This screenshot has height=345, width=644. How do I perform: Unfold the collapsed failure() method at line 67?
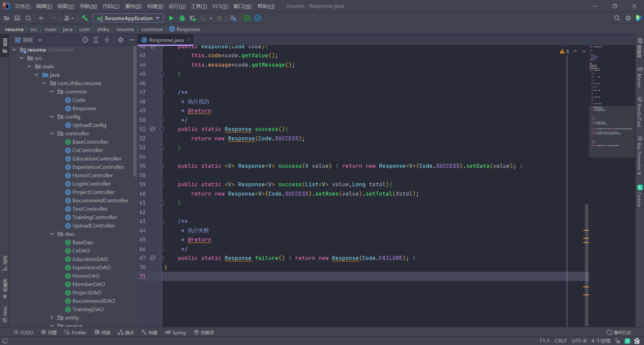pyautogui.click(x=162, y=258)
